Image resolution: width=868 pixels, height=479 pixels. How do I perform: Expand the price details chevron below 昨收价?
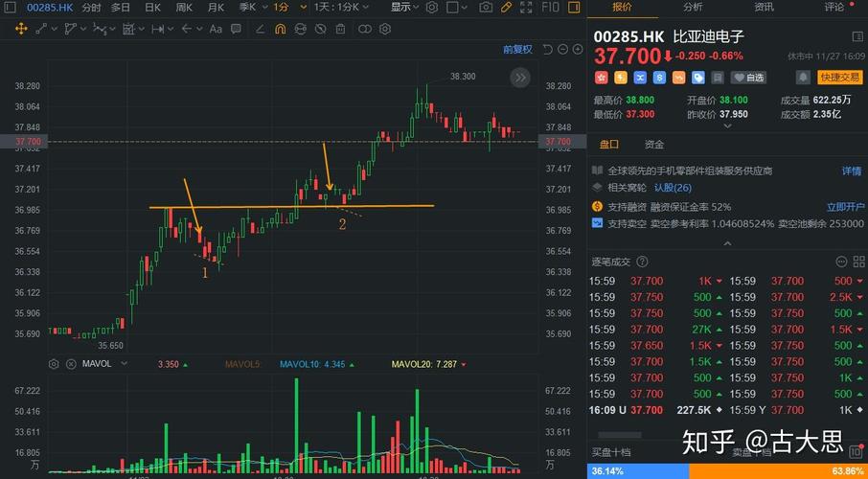(x=726, y=125)
